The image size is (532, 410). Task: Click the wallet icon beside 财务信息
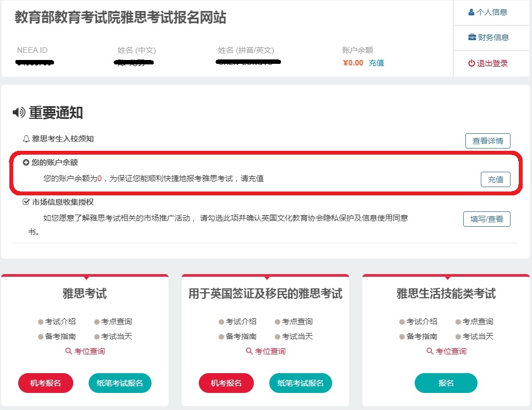[x=471, y=37]
